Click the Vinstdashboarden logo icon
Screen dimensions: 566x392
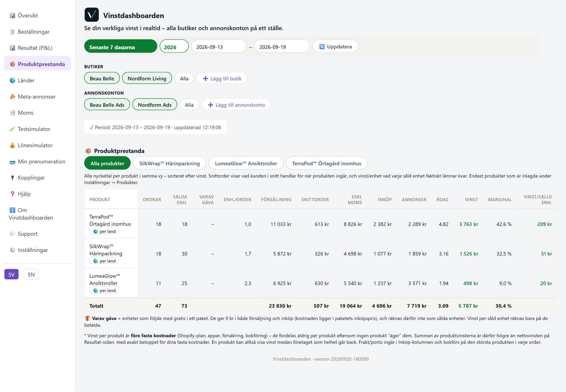point(92,15)
